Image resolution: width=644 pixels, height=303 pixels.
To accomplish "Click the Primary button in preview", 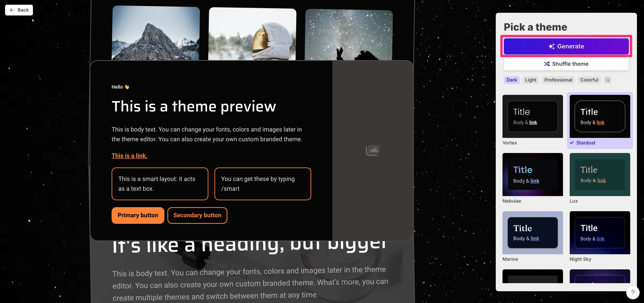I will tap(138, 215).
